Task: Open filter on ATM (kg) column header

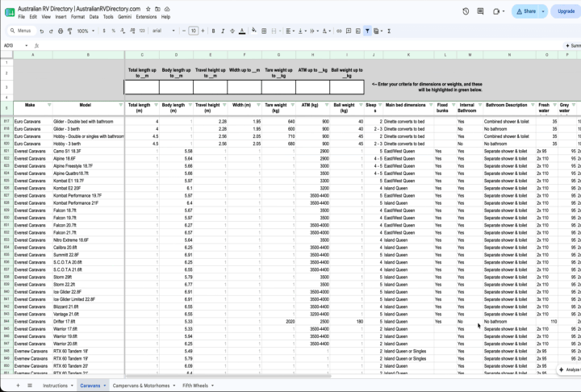Action: click(327, 105)
